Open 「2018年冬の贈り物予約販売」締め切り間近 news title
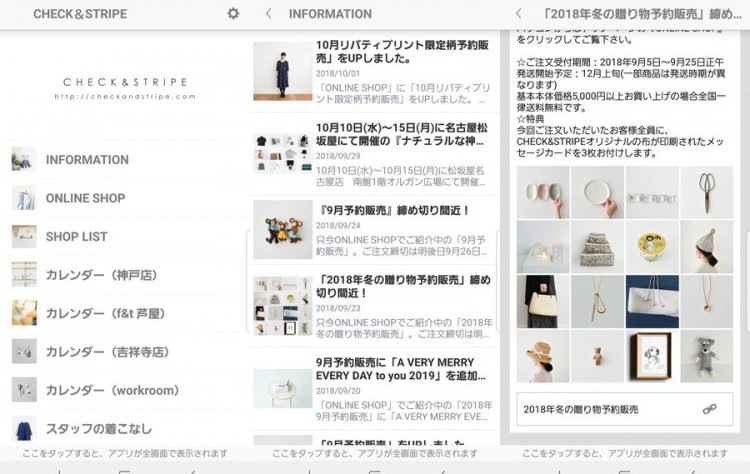Image resolution: width=750 pixels, height=474 pixels. click(403, 286)
